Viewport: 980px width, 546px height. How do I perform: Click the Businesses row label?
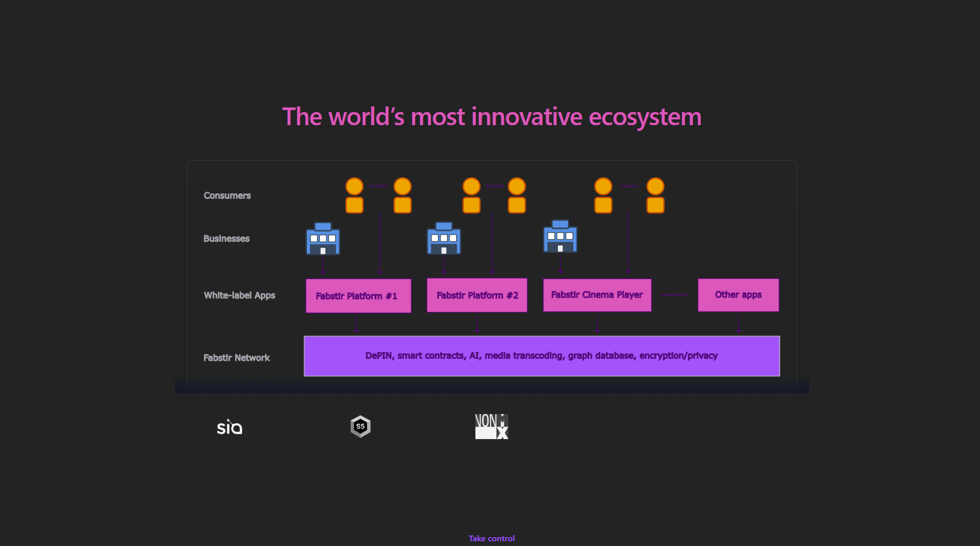pyautogui.click(x=226, y=238)
